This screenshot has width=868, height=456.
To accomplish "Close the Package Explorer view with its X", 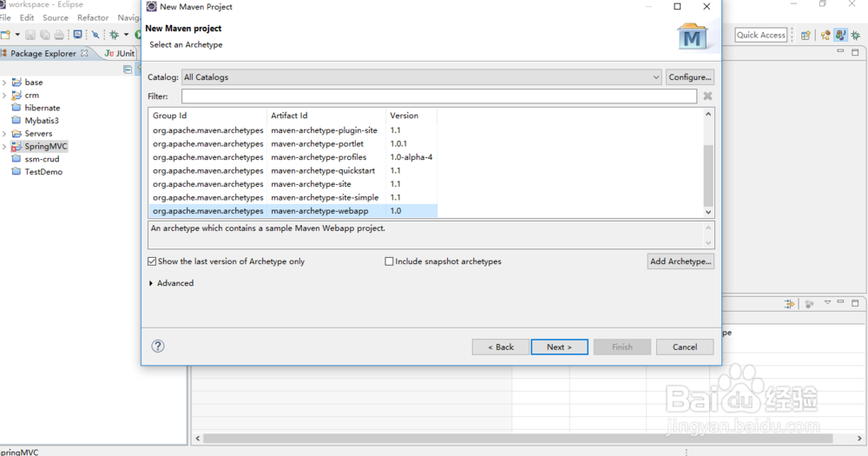I will click(84, 53).
